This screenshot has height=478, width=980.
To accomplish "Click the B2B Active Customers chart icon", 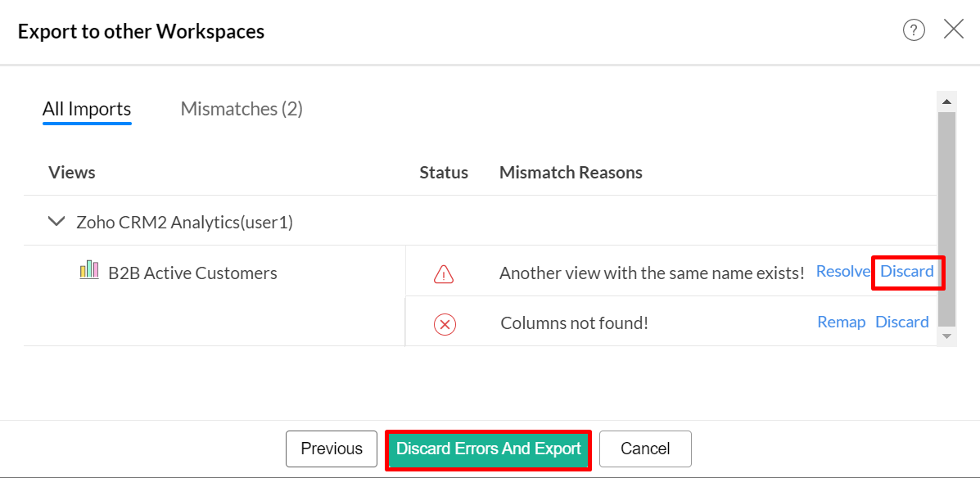I will [89, 271].
